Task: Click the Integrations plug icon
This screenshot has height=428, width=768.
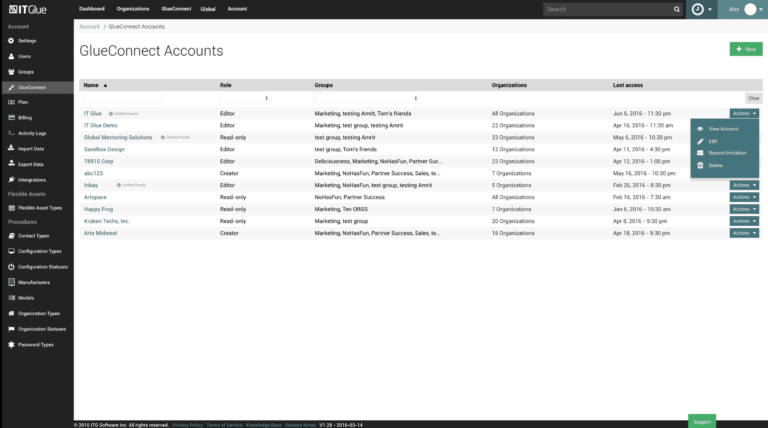Action: point(11,180)
